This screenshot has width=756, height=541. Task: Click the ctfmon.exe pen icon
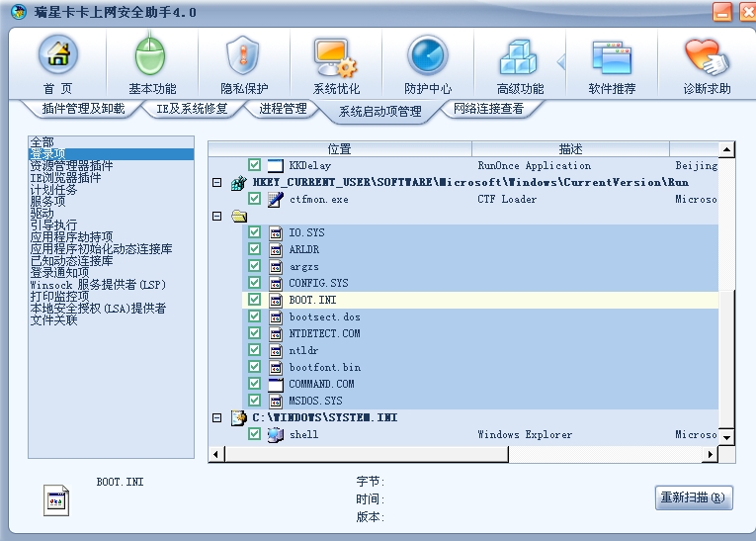(276, 200)
